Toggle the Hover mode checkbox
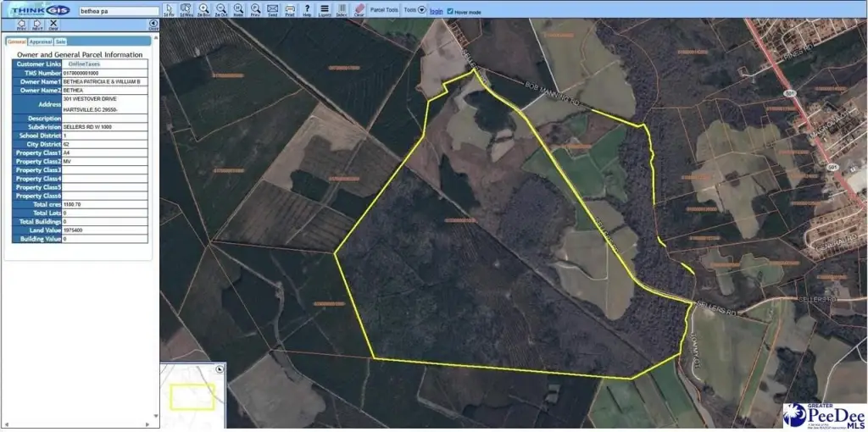 450,11
